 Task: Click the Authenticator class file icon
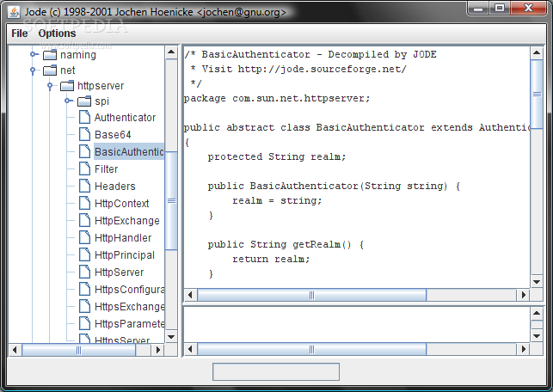coord(84,117)
